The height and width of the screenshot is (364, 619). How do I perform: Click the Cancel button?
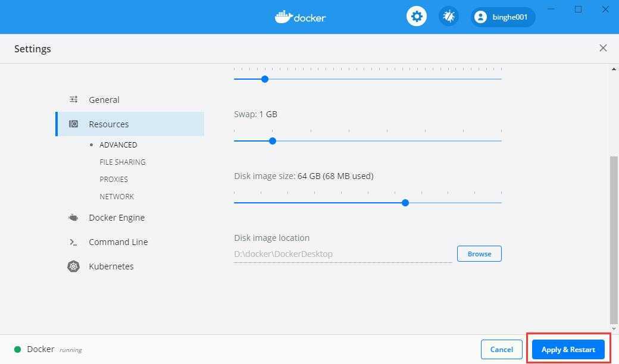(501, 349)
